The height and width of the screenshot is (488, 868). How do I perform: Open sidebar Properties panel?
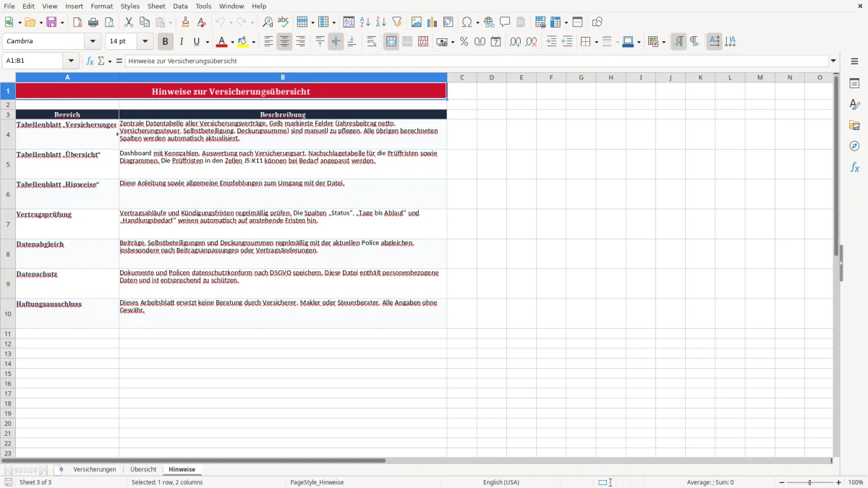pos(854,83)
